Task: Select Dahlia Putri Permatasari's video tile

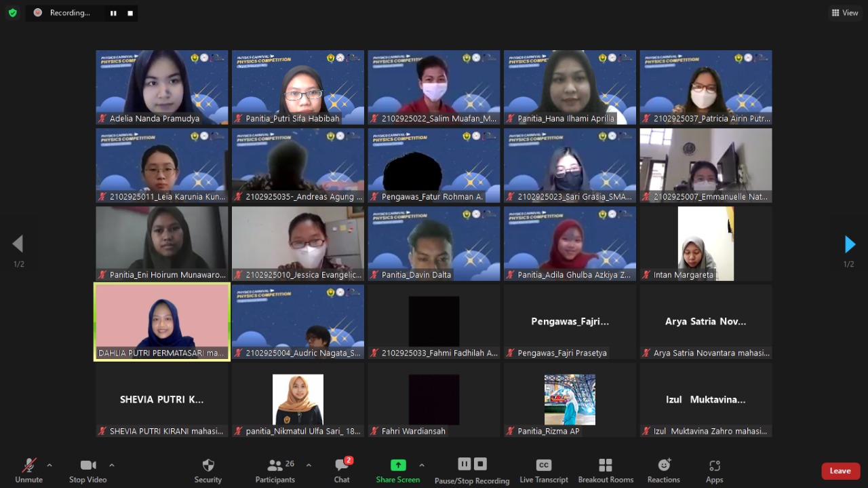Action: point(162,322)
